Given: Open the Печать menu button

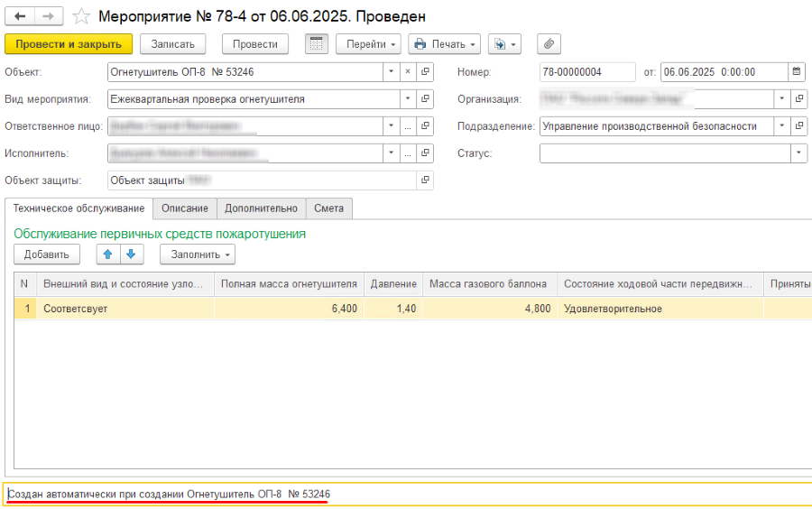Looking at the screenshot, I should [446, 43].
